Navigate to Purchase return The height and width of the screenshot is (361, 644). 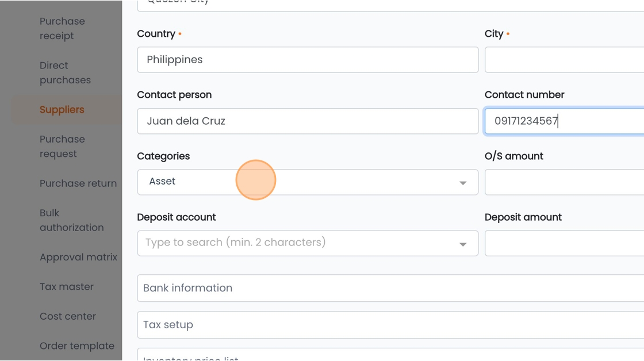(x=78, y=183)
